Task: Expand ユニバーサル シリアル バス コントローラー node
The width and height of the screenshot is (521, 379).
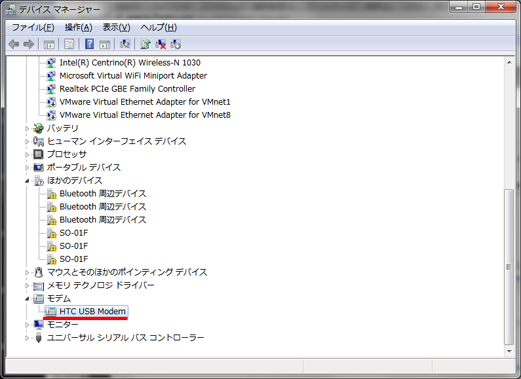Action: 27,338
